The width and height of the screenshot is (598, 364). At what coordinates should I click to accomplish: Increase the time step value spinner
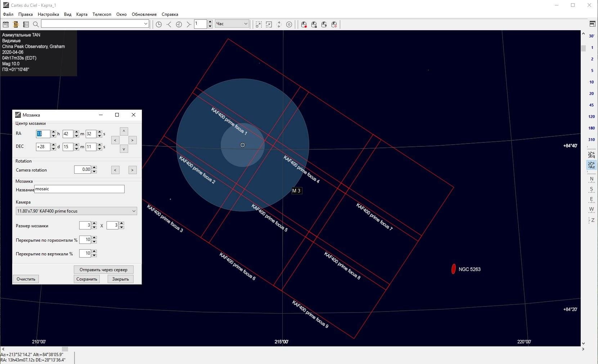point(210,22)
